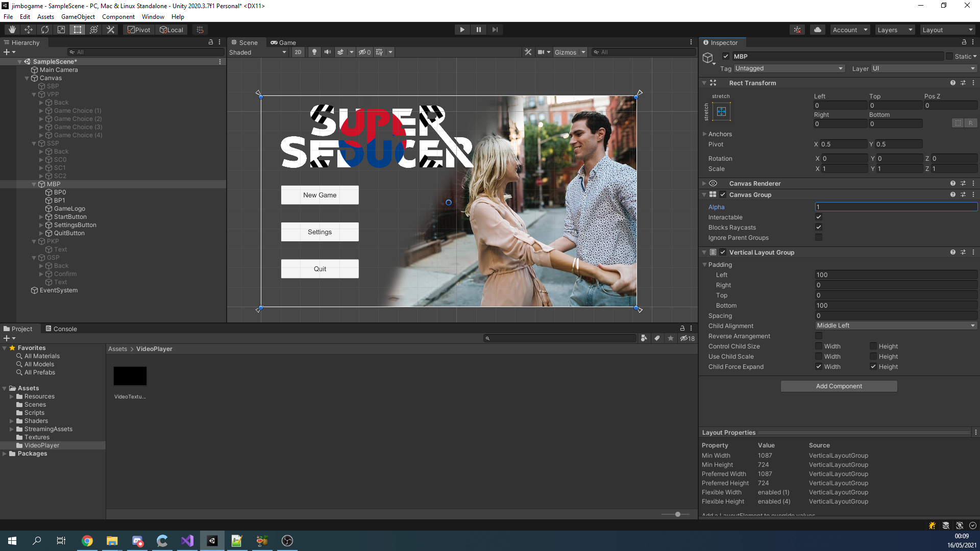Select the Hand tool in toolbar
980x551 pixels.
[x=12, y=30]
